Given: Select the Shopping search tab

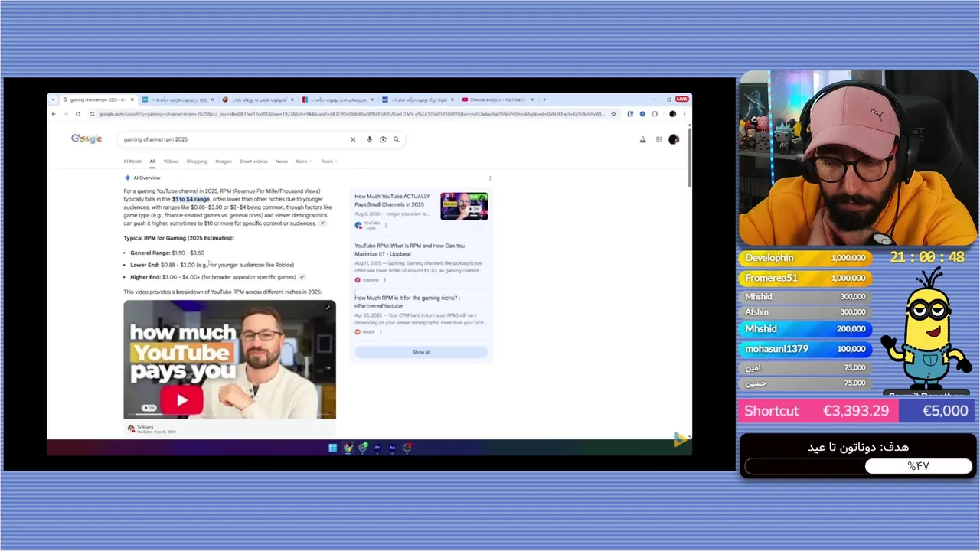Looking at the screenshot, I should coord(197,161).
